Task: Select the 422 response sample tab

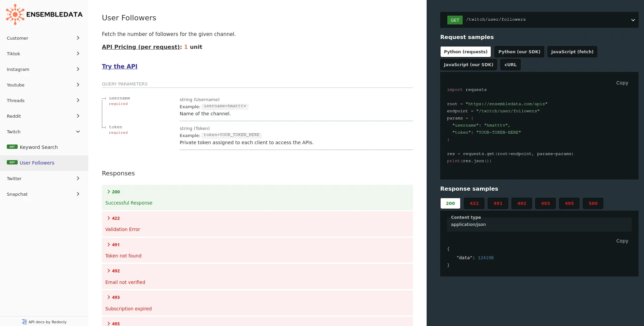Action: coord(474,203)
